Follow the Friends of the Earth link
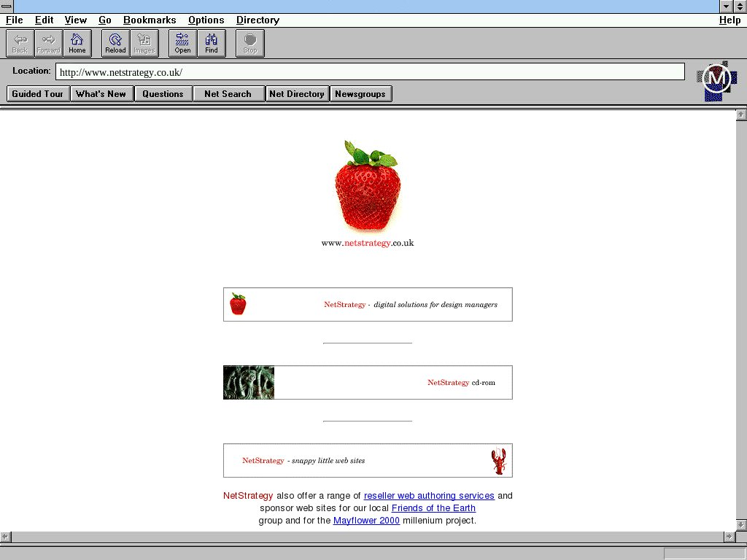This screenshot has width=747, height=560. click(x=433, y=508)
